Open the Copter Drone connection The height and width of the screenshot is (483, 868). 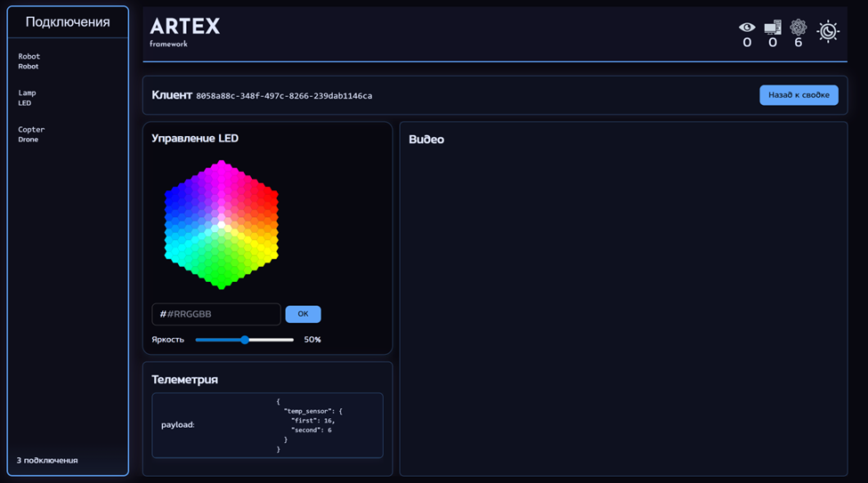click(31, 133)
